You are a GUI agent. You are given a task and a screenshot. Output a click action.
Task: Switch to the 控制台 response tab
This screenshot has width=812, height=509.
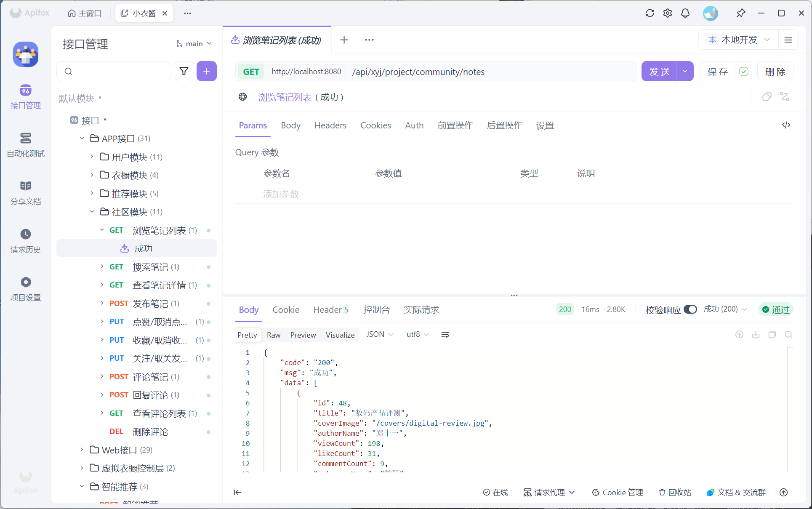click(x=376, y=310)
